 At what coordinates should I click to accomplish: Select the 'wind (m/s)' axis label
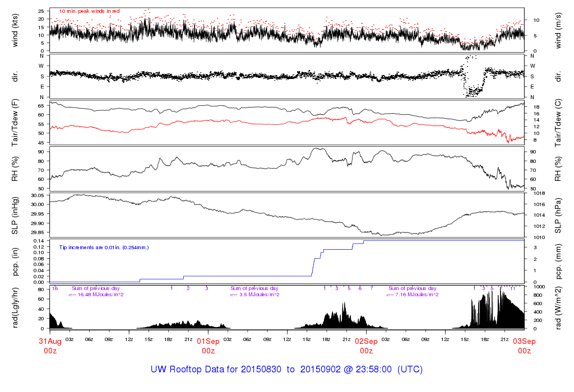pos(558,30)
